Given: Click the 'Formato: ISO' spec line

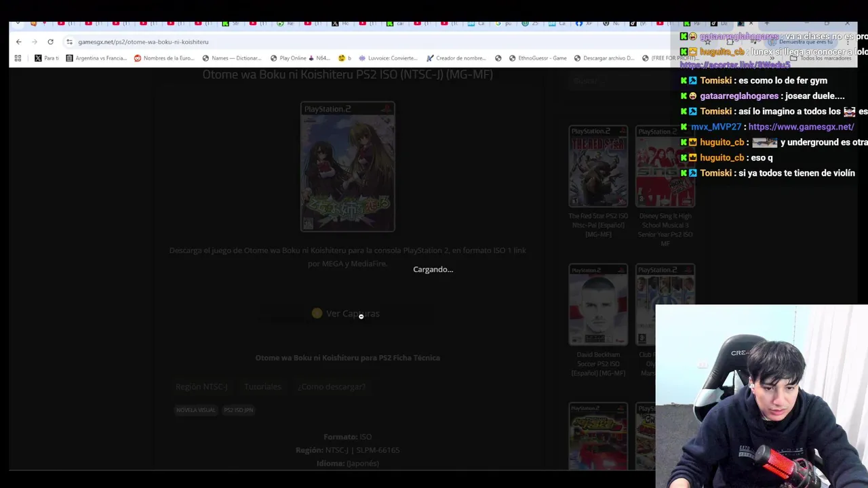Looking at the screenshot, I should [347, 437].
